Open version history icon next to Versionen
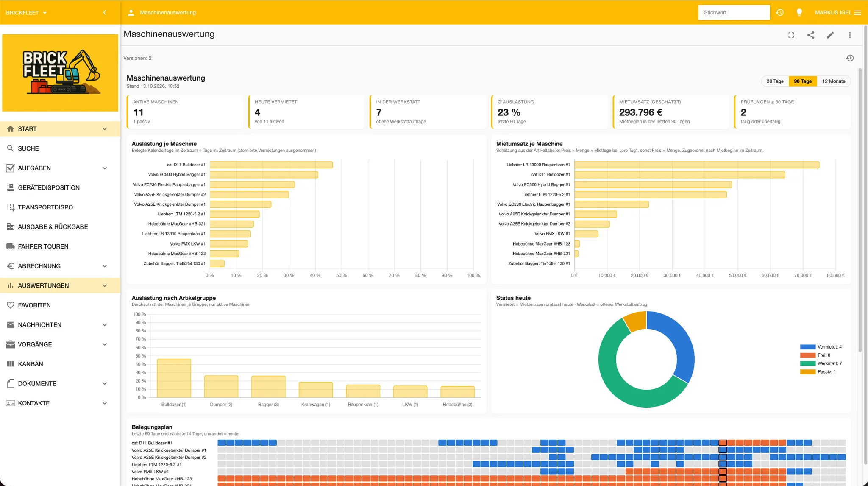 click(850, 58)
